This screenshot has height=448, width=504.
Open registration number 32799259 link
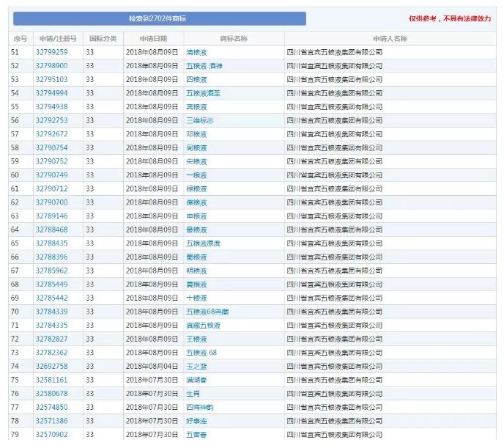tap(52, 52)
